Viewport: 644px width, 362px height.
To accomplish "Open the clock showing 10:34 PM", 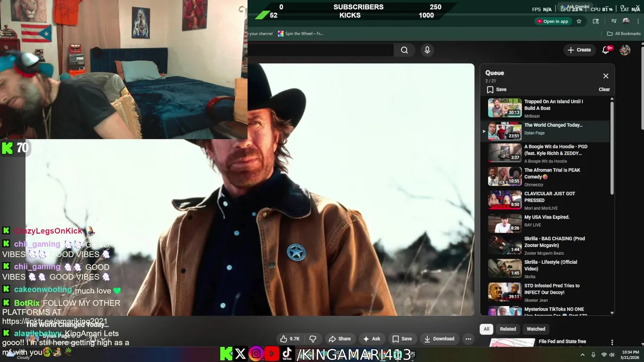I will [x=630, y=354].
